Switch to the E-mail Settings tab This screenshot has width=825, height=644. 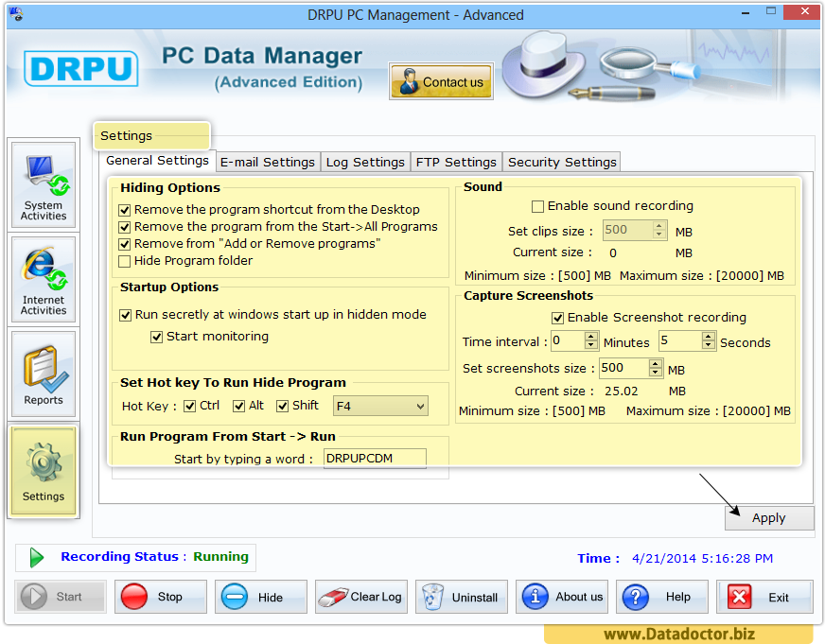pos(268,163)
